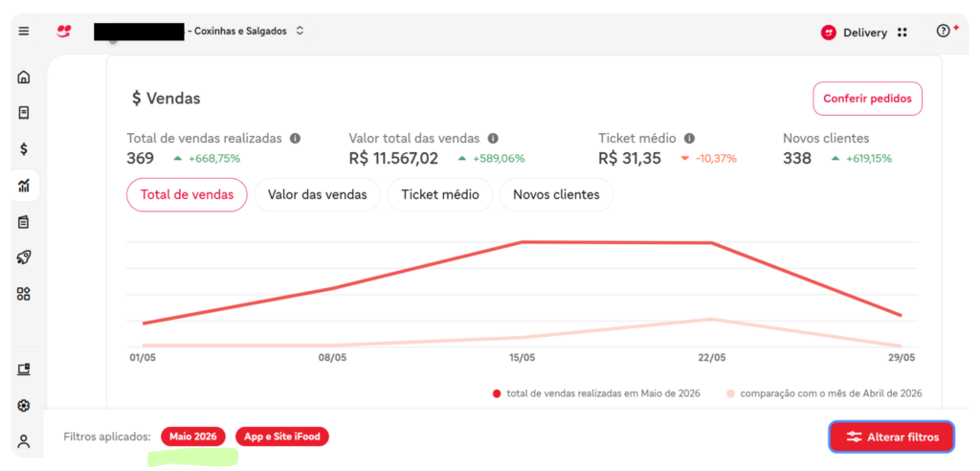Open the orders receipt icon in sidebar
980x471 pixels.
point(24,113)
